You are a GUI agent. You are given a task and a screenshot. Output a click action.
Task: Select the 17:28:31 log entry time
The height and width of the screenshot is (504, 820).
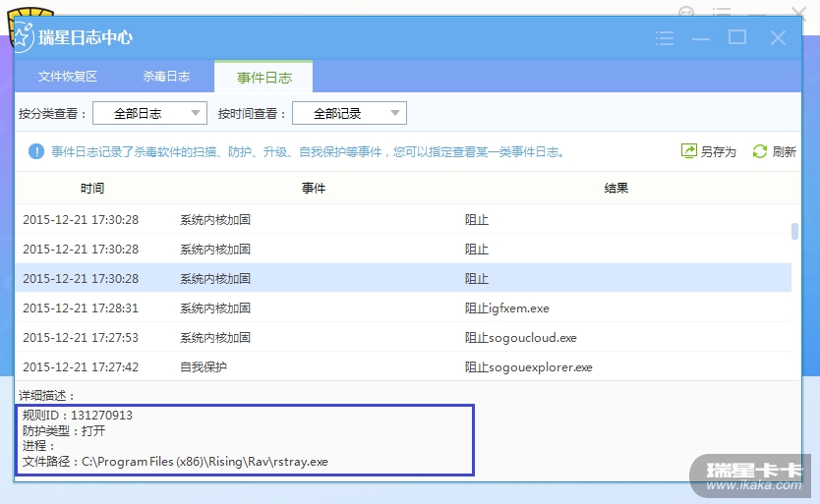coord(81,308)
